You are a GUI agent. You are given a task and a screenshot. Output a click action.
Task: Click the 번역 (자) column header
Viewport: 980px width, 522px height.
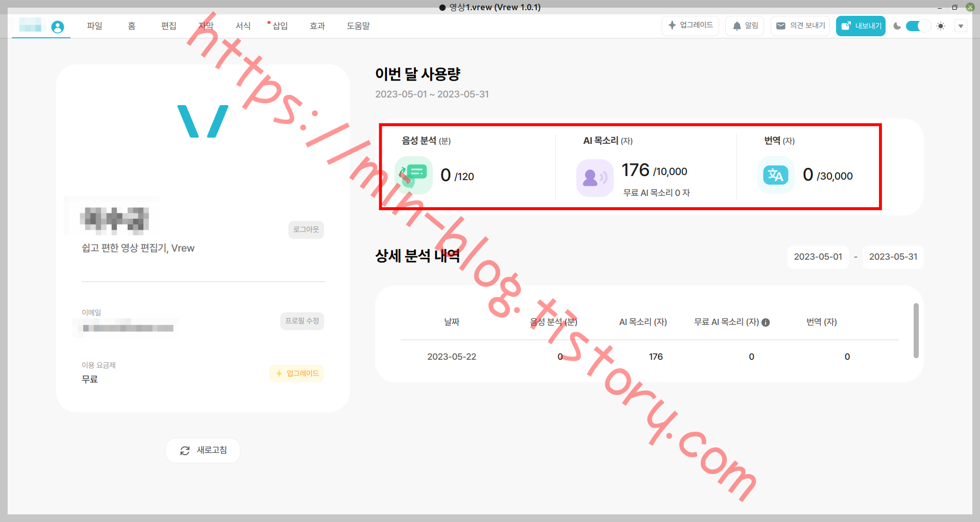[821, 322]
